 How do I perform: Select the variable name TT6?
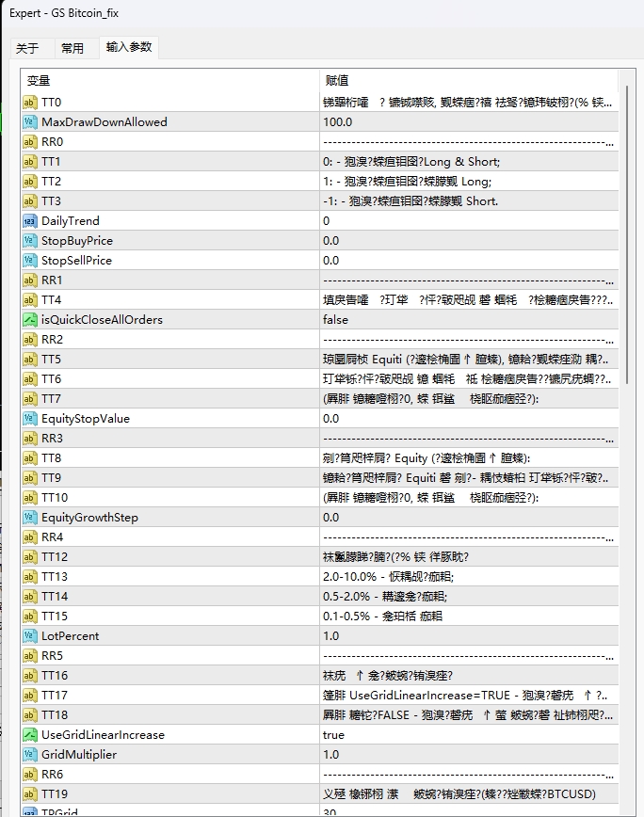(51, 379)
